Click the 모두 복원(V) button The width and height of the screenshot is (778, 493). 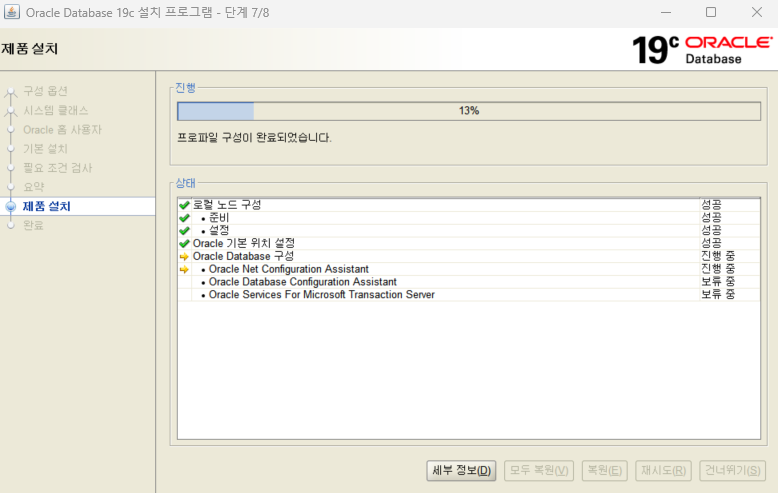[x=539, y=470]
